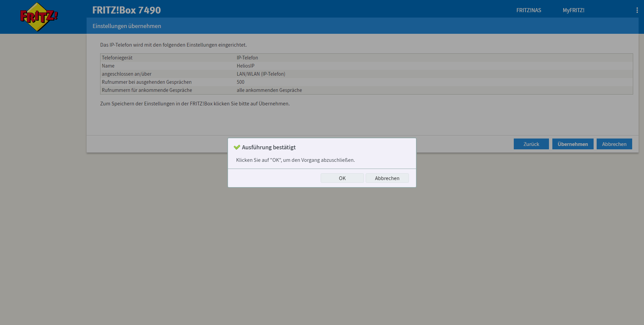Viewport: 644px width, 325px height.
Task: Click the Ausführung bestätigt dialog title
Action: (x=269, y=147)
